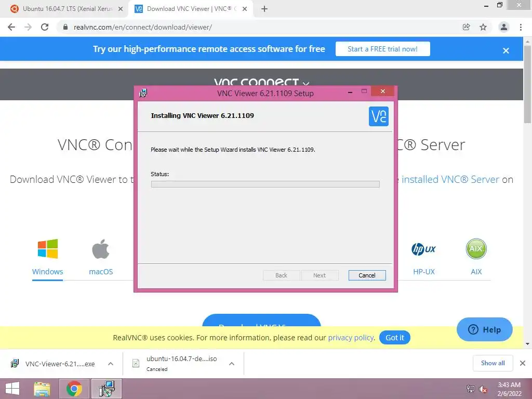
Task: Switch to Chrome in the taskbar
Action: coord(74,389)
